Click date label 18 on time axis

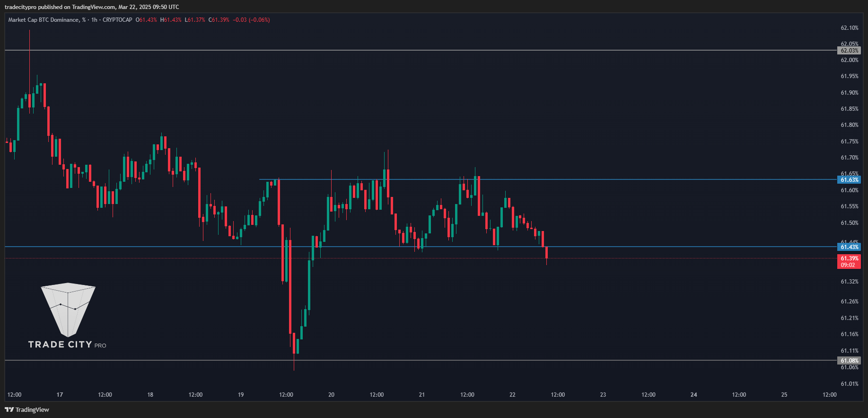[x=150, y=395]
